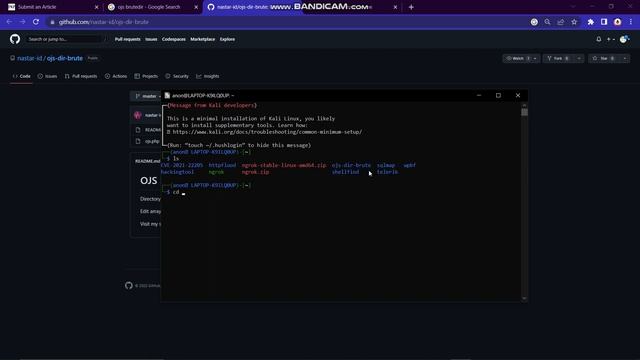The image size is (640, 360).
Task: Click hackingtool directory name in terminal
Action: tap(177, 172)
